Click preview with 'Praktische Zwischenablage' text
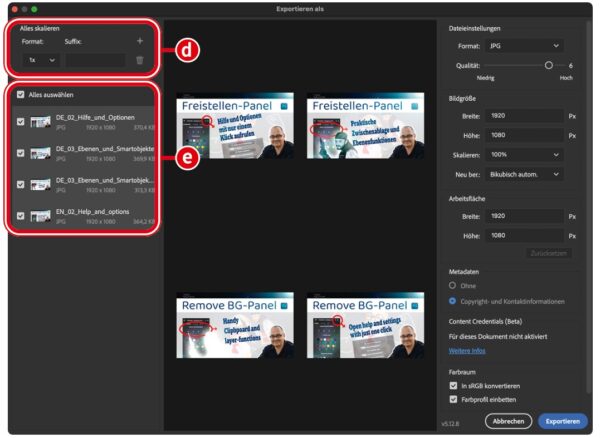 coord(365,125)
